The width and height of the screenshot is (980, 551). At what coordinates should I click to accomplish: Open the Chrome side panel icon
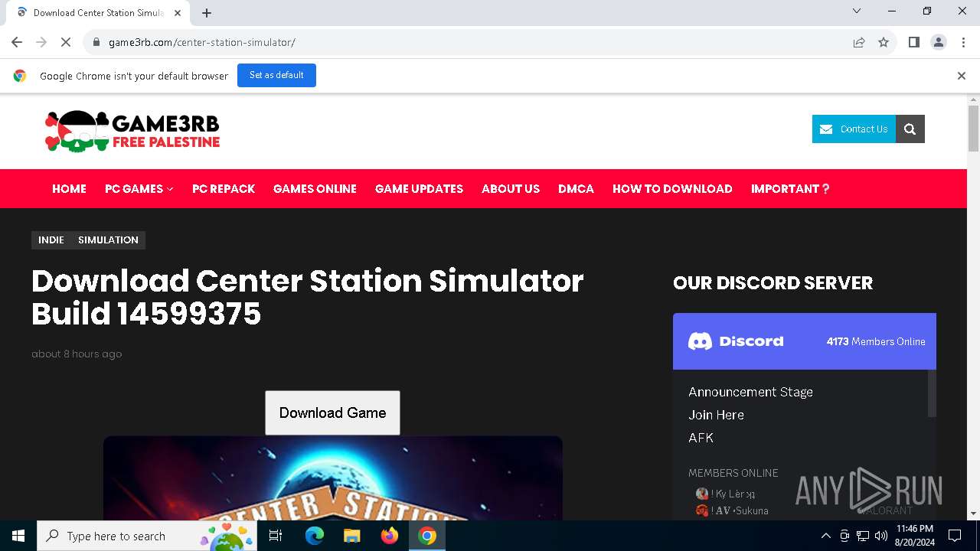(913, 42)
